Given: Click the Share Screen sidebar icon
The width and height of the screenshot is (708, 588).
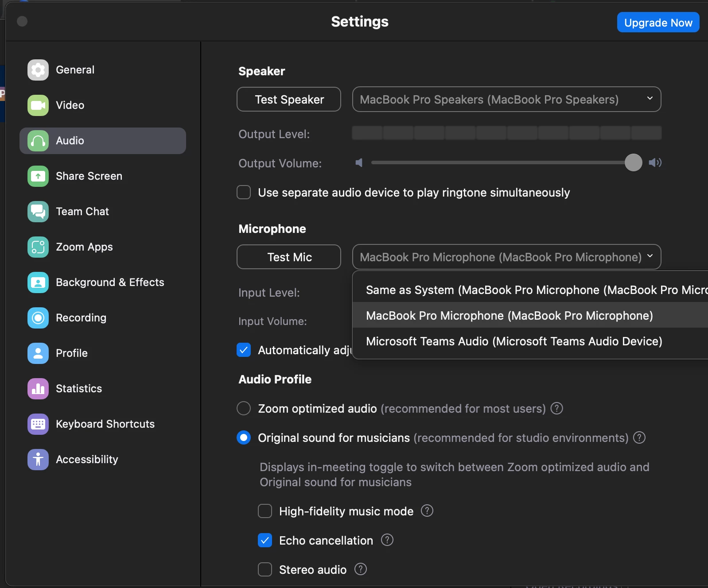Looking at the screenshot, I should pyautogui.click(x=38, y=176).
